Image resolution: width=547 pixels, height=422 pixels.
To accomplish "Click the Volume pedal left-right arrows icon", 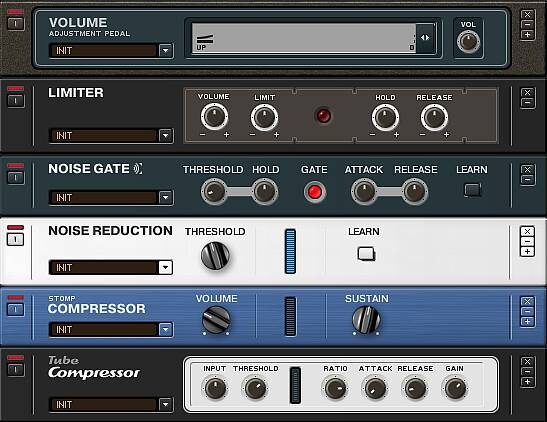I will tap(425, 38).
